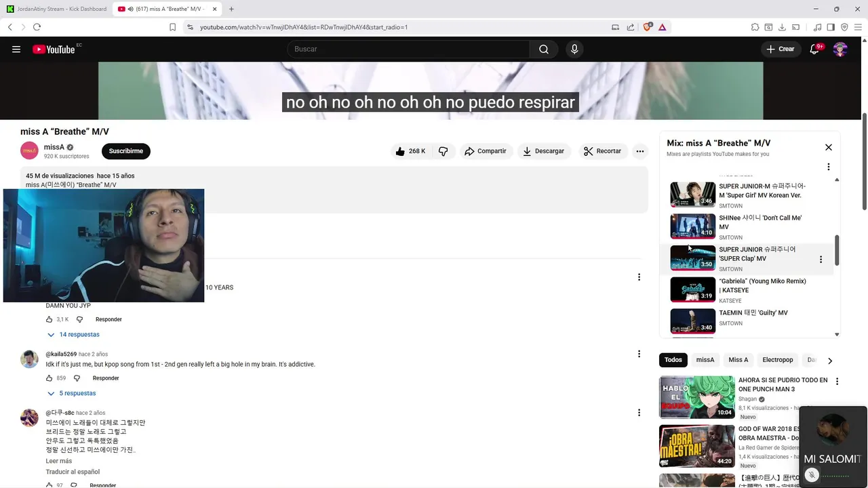Open browser extensions puzzle icon
The image size is (868, 488).
(x=755, y=27)
